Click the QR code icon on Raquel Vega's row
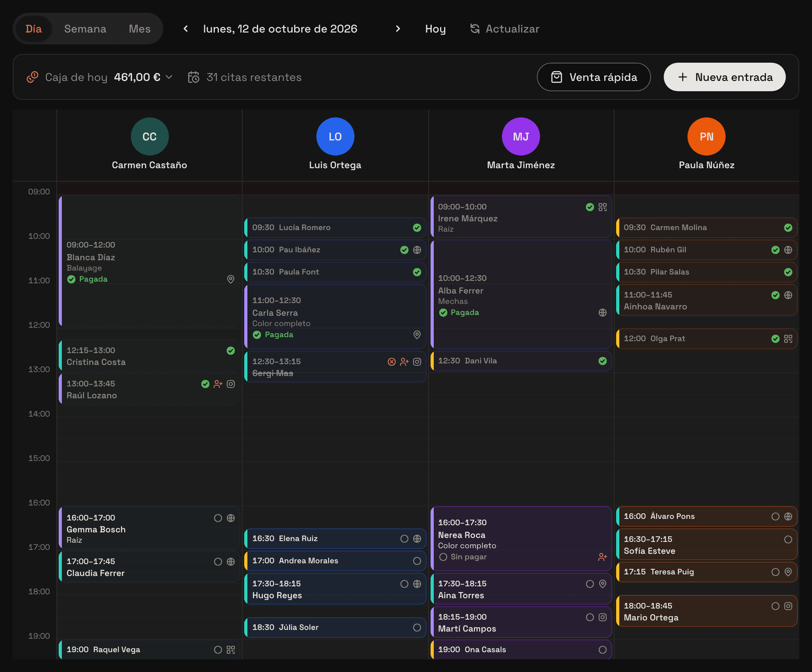This screenshot has width=812, height=672. pyautogui.click(x=231, y=650)
